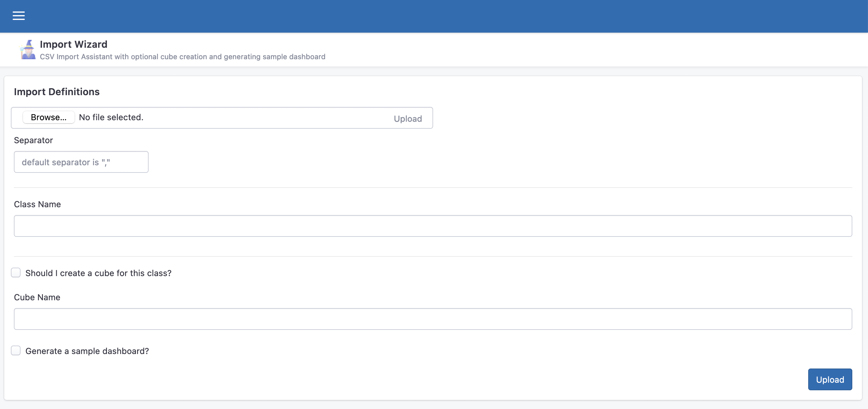Viewport: 868px width, 409px height.
Task: Click the Cube Name text field
Action: tap(433, 319)
